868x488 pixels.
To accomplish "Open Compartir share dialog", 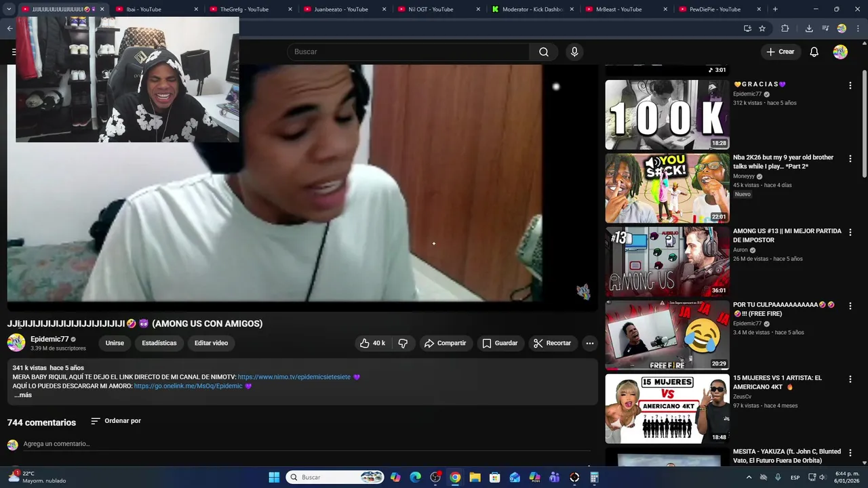I will point(445,343).
